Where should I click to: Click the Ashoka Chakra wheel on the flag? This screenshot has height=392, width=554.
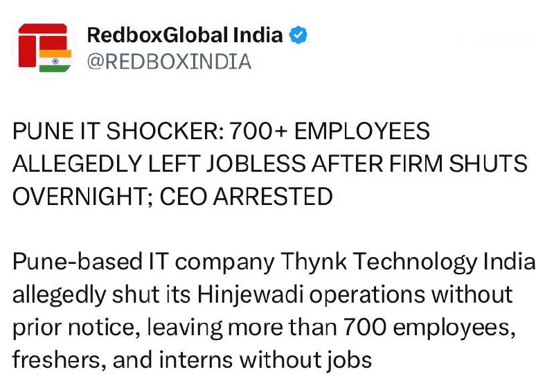pyautogui.click(x=55, y=61)
